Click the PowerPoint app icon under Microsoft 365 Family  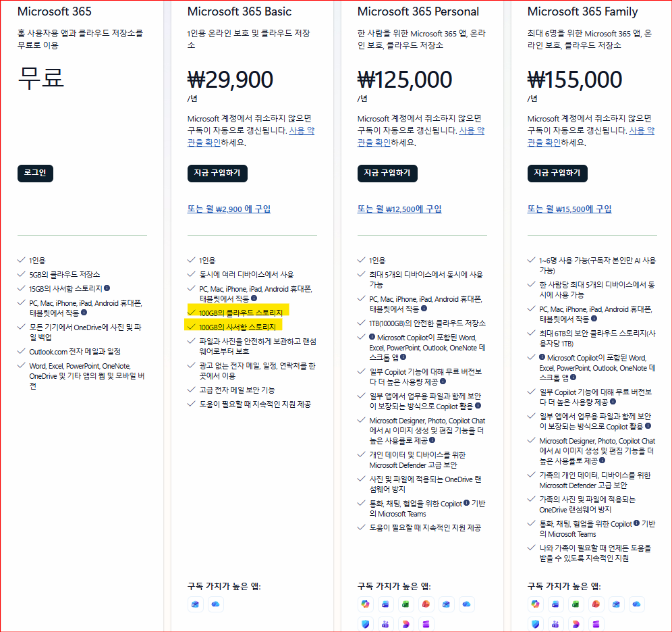click(x=596, y=604)
